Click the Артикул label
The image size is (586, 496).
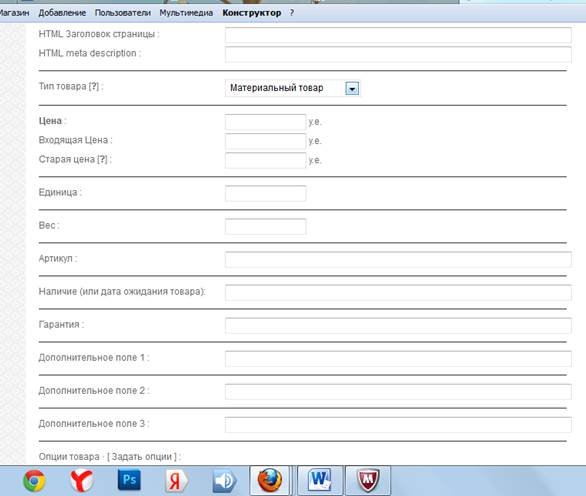click(x=56, y=259)
